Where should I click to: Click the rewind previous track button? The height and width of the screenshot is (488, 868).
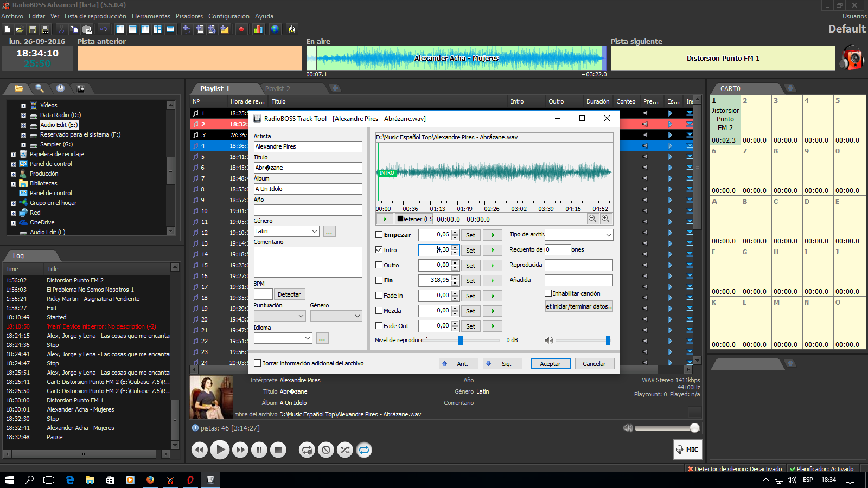point(200,450)
